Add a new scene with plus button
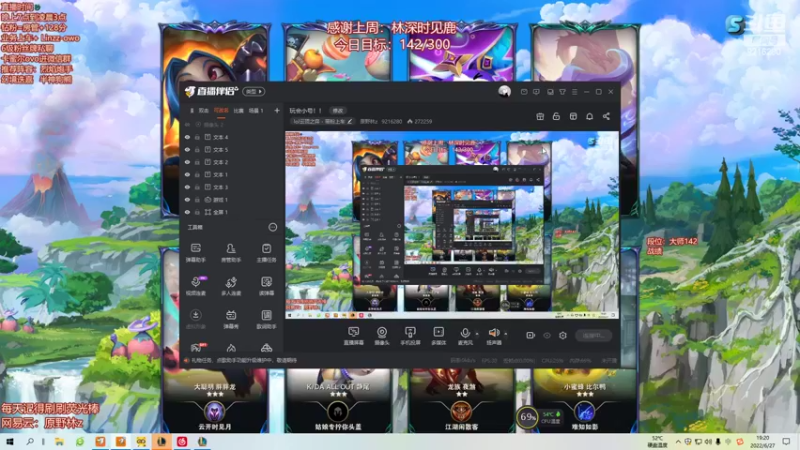 277,111
